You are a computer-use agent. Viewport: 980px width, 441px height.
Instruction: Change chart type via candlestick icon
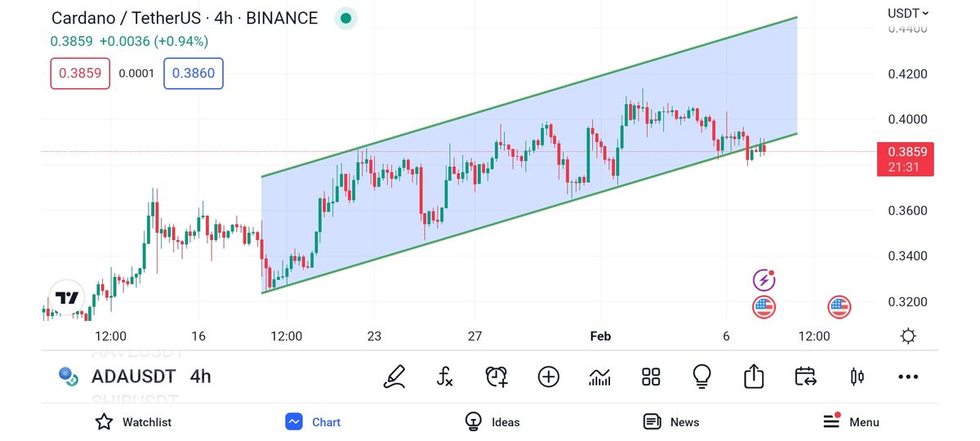857,376
